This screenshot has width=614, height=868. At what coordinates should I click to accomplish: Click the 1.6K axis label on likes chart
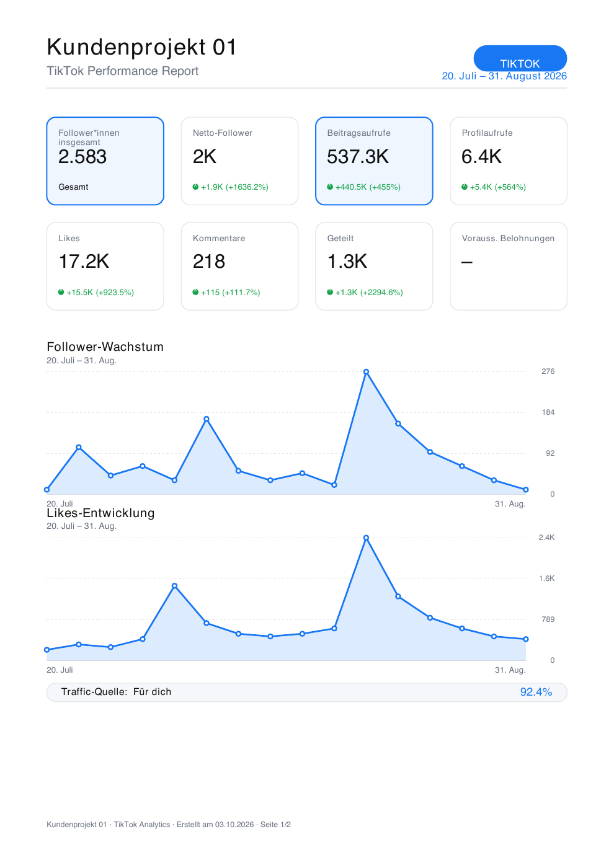point(546,579)
